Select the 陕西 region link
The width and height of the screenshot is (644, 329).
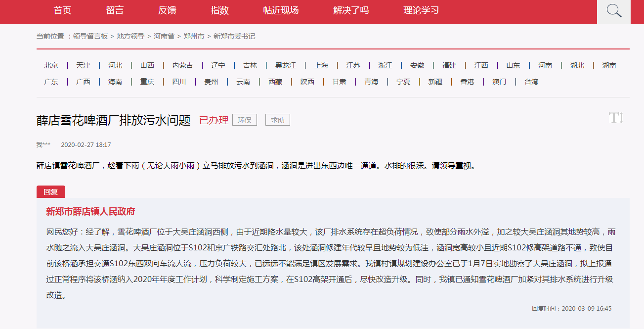point(307,82)
